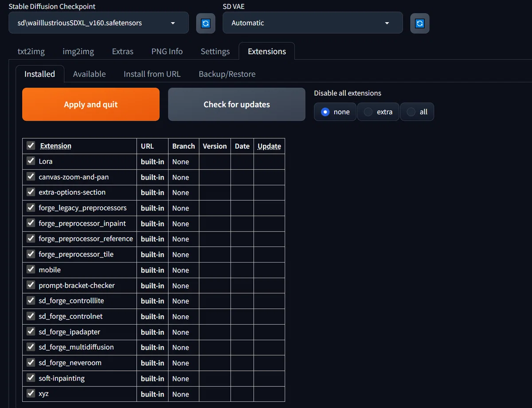532x408 pixels.
Task: Click the Date column header
Action: [x=242, y=146]
